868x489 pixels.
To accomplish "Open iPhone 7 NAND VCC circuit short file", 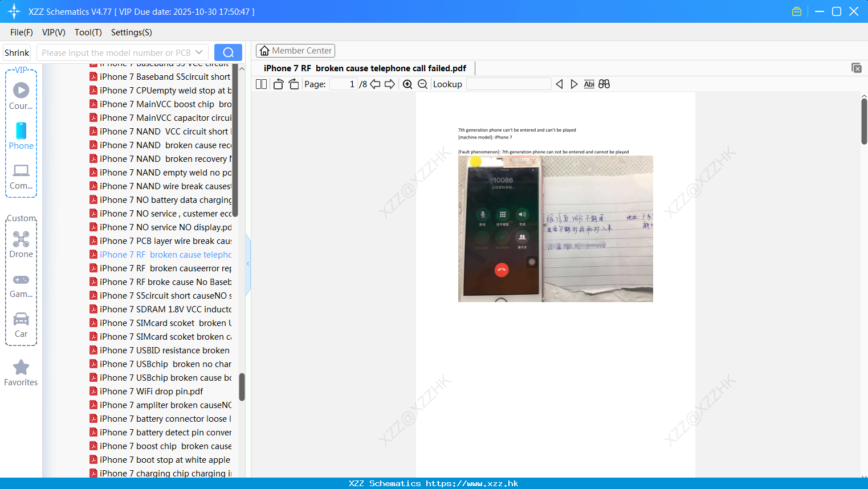I will coord(160,132).
